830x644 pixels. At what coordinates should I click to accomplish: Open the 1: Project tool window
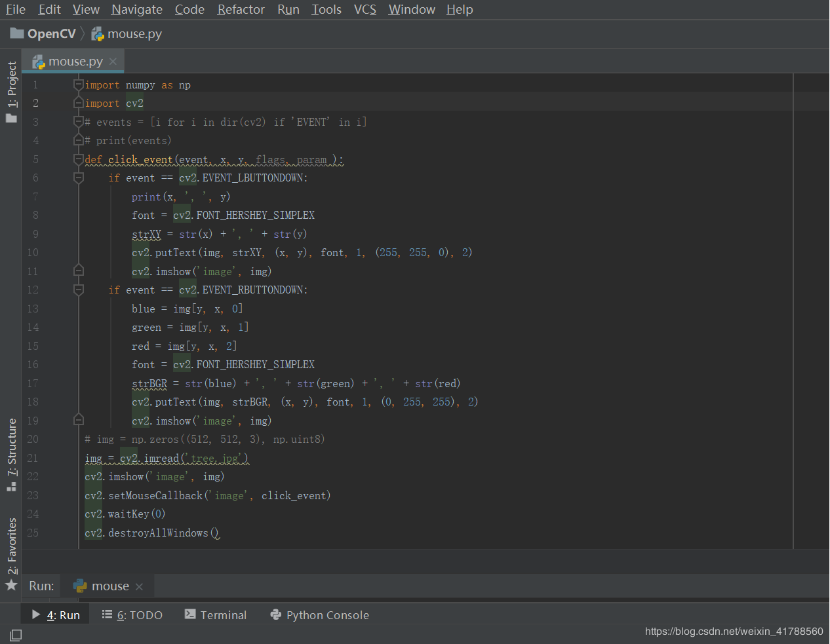12,85
